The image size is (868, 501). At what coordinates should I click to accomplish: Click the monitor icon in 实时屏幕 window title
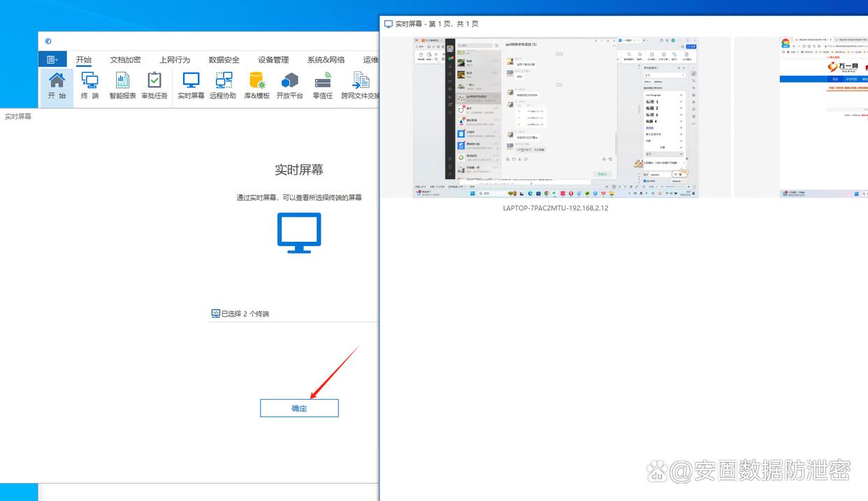click(x=388, y=24)
